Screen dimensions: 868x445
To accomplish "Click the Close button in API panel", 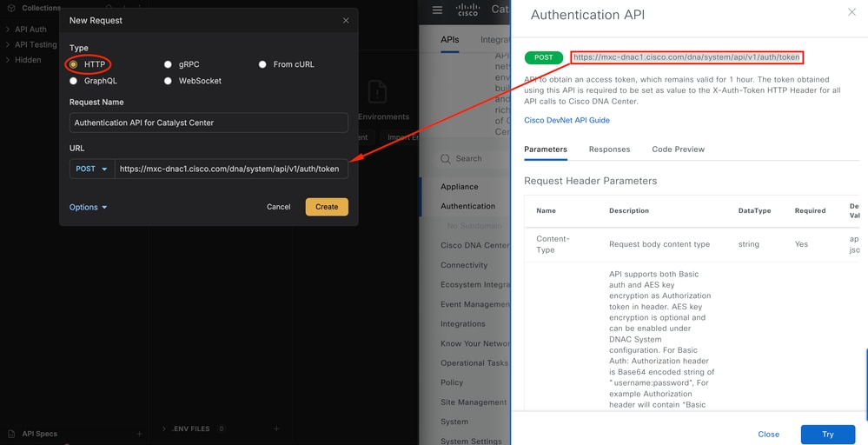I will pyautogui.click(x=768, y=435).
